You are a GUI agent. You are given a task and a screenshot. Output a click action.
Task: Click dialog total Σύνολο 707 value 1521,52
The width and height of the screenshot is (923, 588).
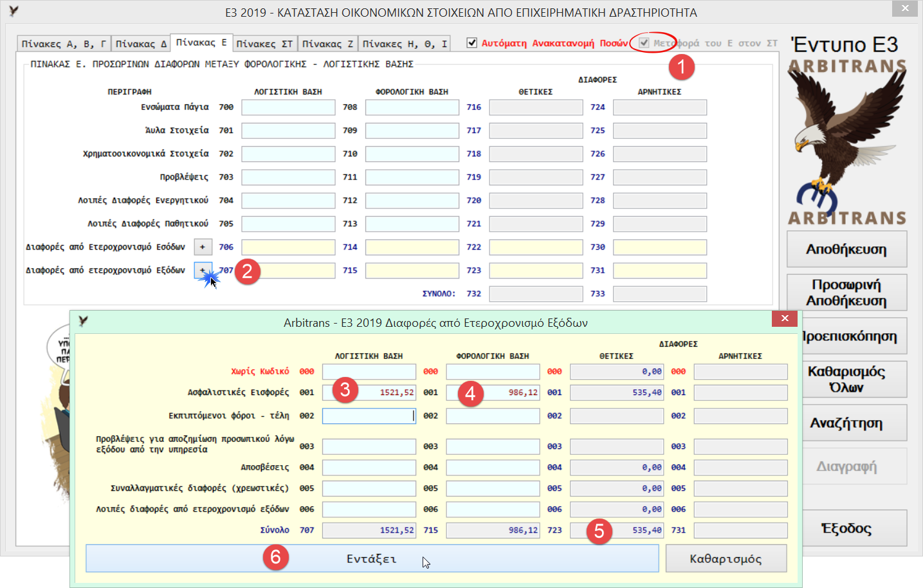[x=369, y=530]
